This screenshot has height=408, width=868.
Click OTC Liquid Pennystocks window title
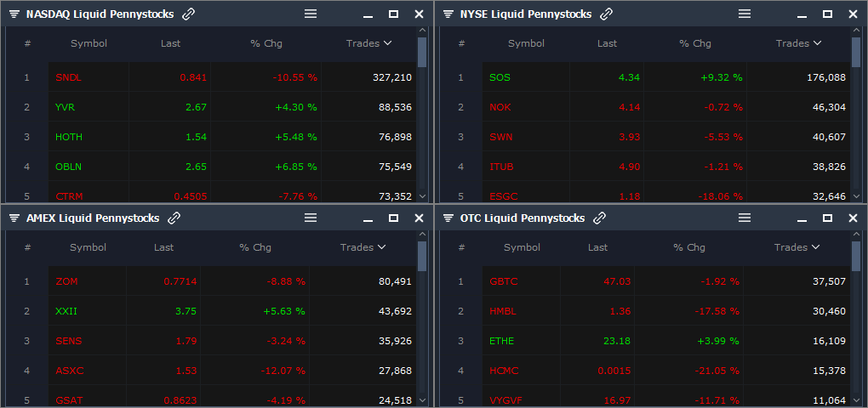coord(523,218)
